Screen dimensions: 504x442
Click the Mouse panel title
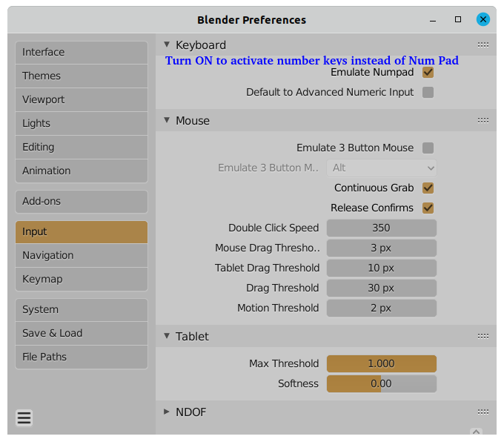click(x=192, y=121)
